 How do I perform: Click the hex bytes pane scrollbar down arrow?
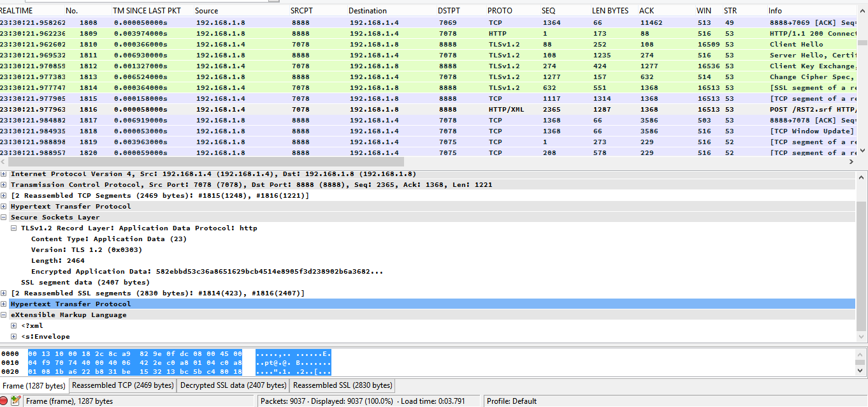pyautogui.click(x=862, y=370)
